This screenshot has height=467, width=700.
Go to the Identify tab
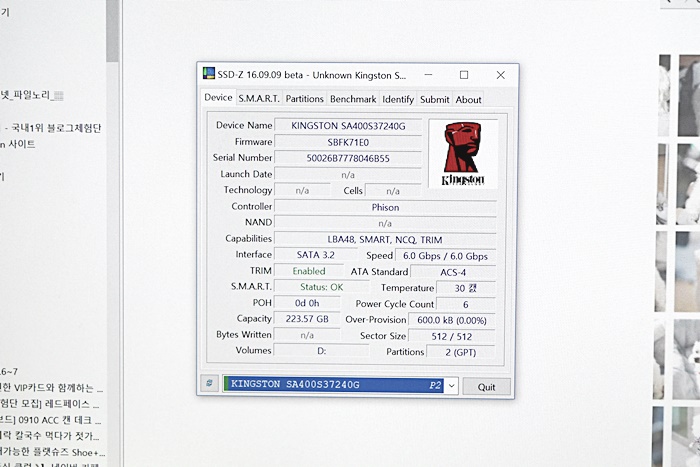[x=398, y=99]
